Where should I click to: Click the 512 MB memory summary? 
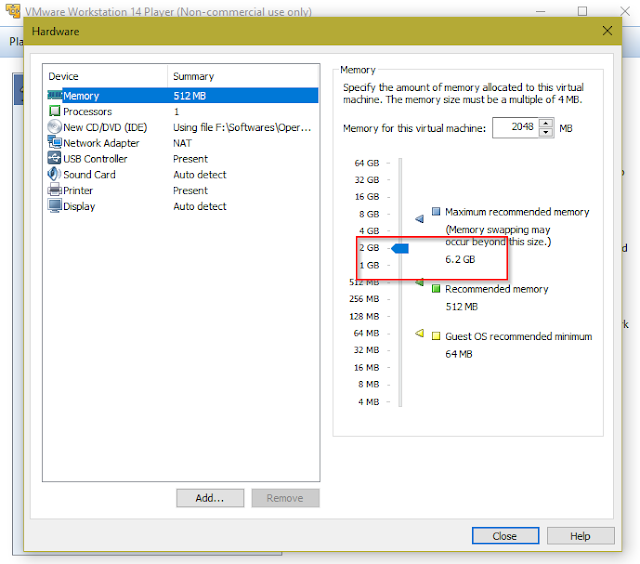coord(190,96)
